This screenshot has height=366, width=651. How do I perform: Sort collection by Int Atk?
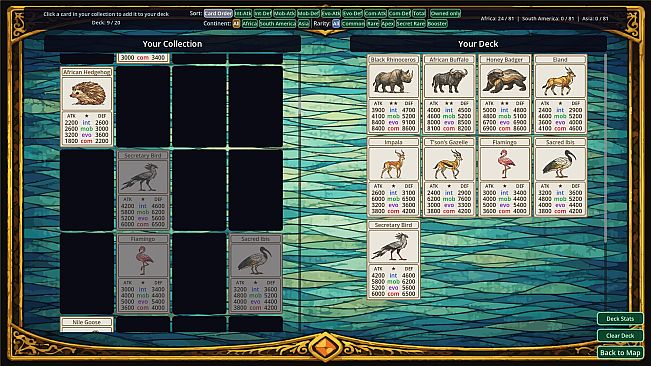click(x=243, y=13)
